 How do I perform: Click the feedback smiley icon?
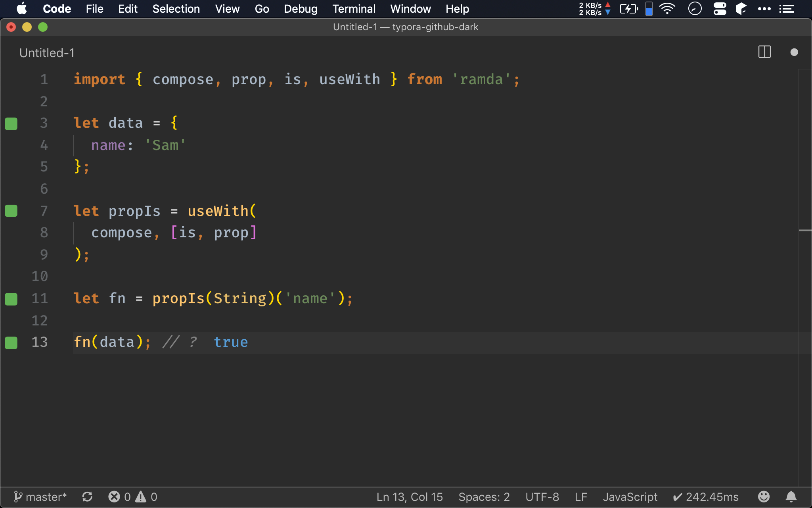point(764,497)
